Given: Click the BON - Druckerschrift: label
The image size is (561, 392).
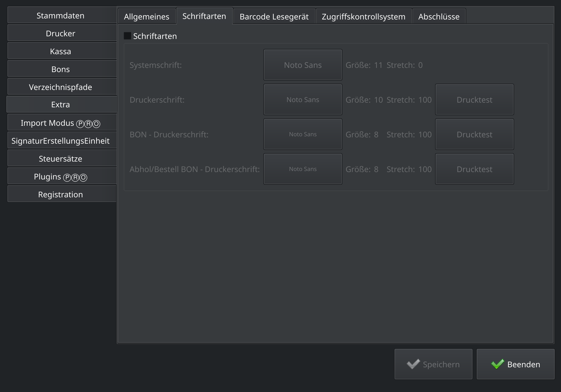Looking at the screenshot, I should coord(169,134).
